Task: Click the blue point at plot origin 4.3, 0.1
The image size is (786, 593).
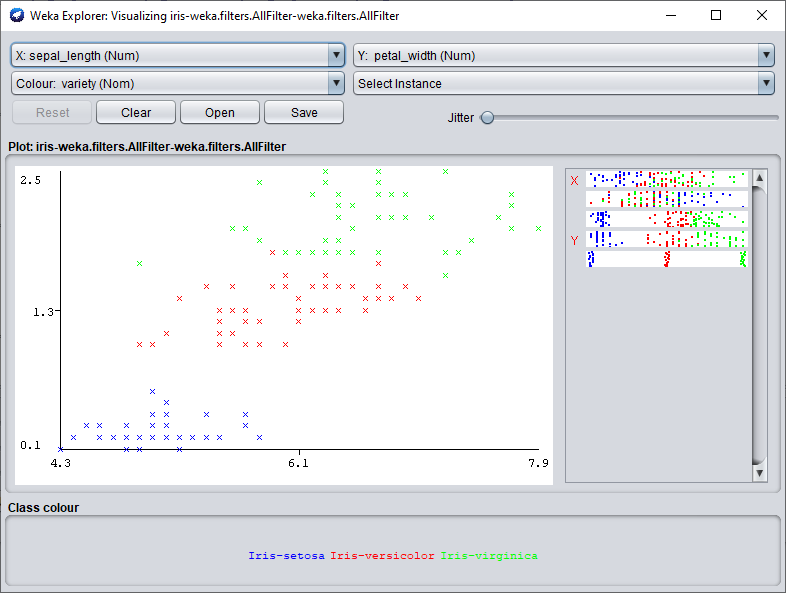Action: [x=61, y=449]
